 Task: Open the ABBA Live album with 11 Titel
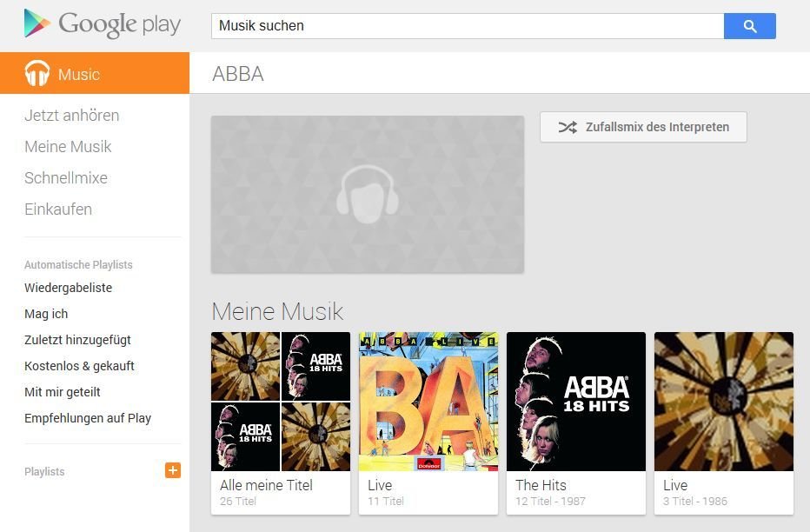[x=428, y=402]
